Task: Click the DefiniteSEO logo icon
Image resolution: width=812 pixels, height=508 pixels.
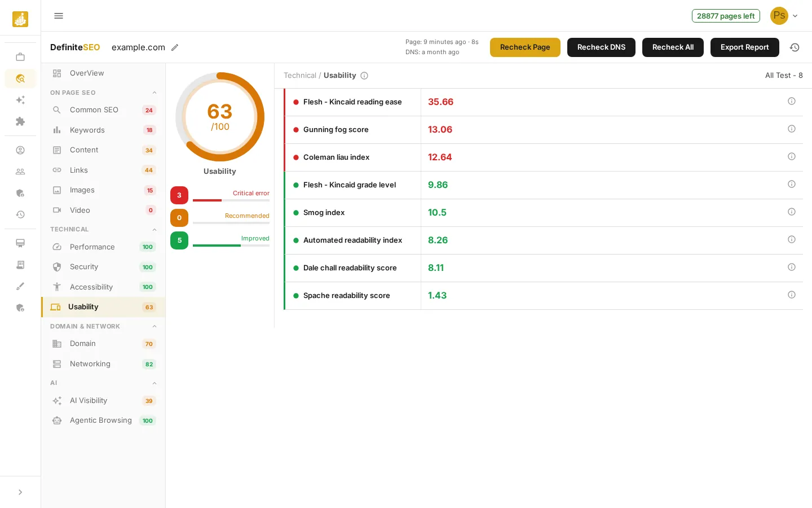Action: (20, 19)
